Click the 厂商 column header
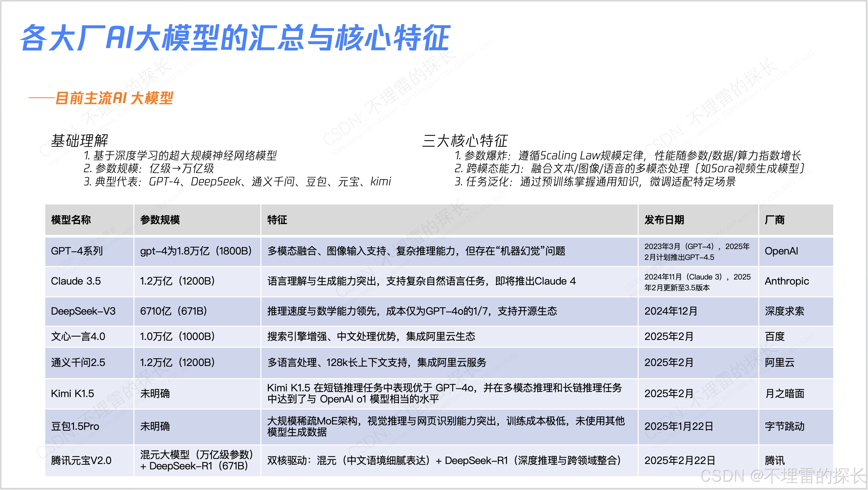 [775, 220]
